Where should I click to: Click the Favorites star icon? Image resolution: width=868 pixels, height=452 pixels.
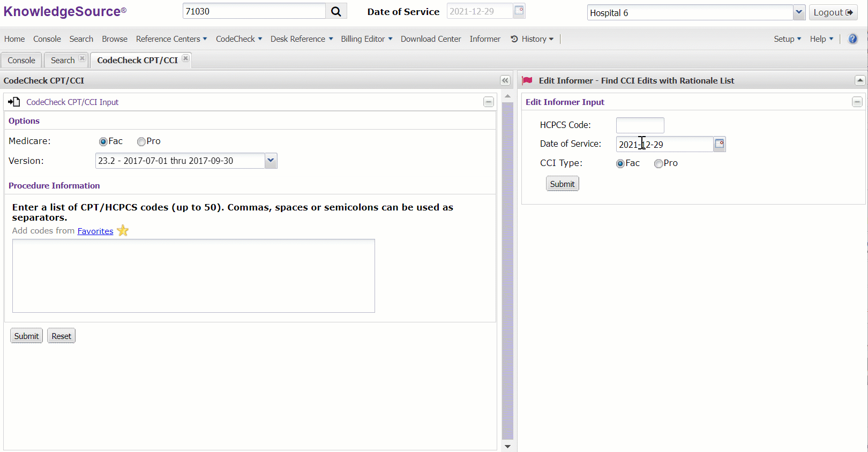pyautogui.click(x=123, y=231)
